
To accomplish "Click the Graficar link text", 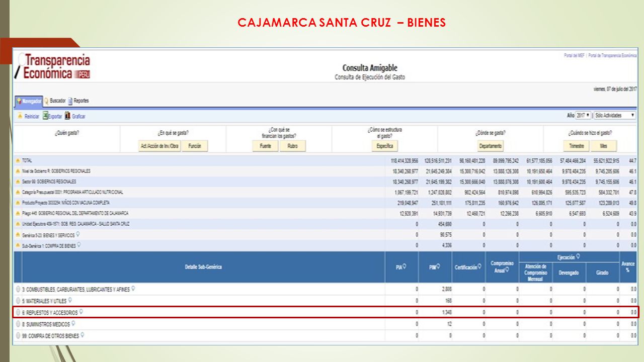I will pos(78,116).
